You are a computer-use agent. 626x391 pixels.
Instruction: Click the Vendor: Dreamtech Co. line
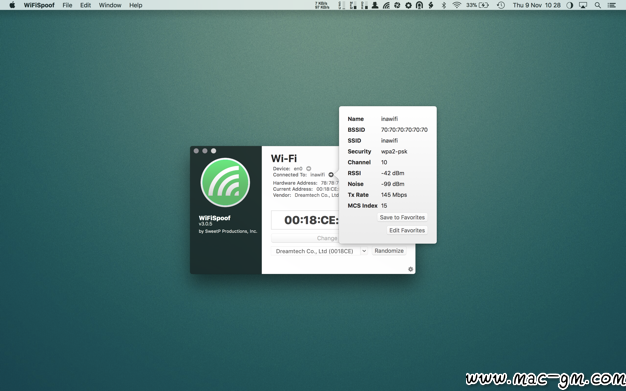click(306, 195)
